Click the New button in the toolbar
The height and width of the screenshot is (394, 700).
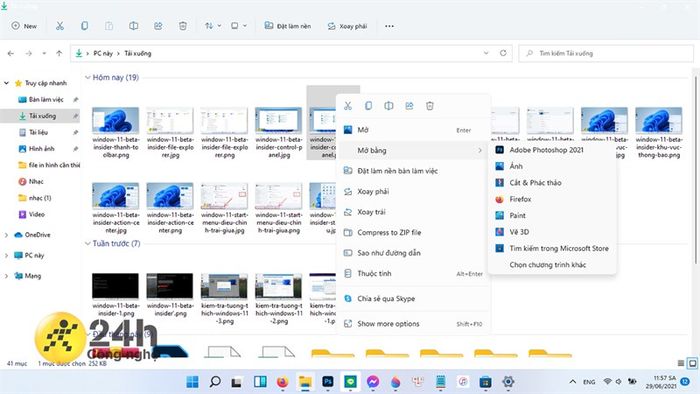coord(24,26)
